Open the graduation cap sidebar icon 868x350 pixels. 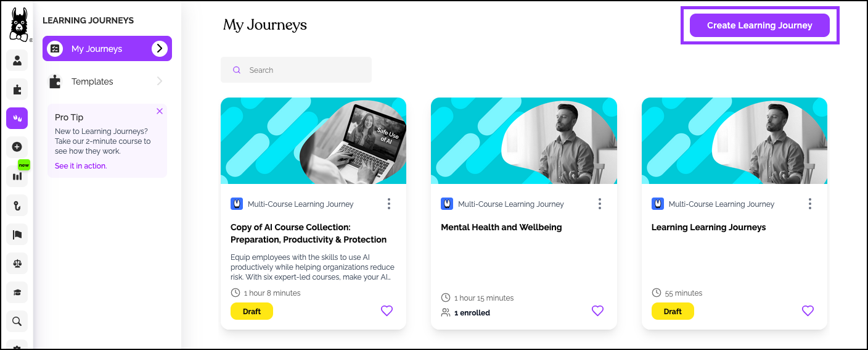pos(17,292)
